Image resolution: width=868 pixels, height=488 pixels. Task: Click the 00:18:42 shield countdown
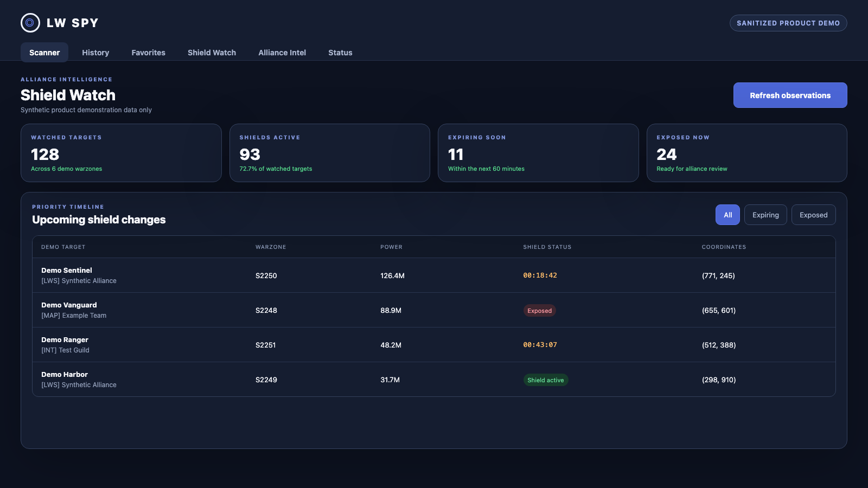540,275
